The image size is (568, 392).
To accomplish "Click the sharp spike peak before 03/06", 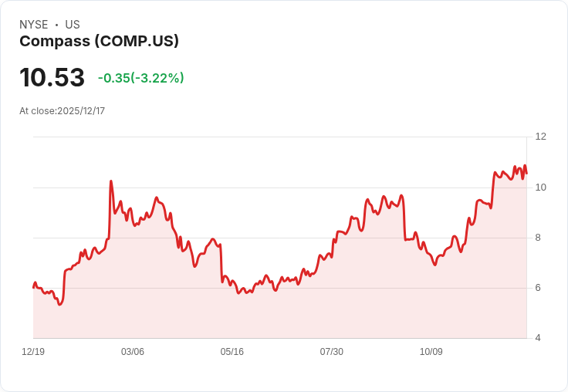I will coord(111,181).
